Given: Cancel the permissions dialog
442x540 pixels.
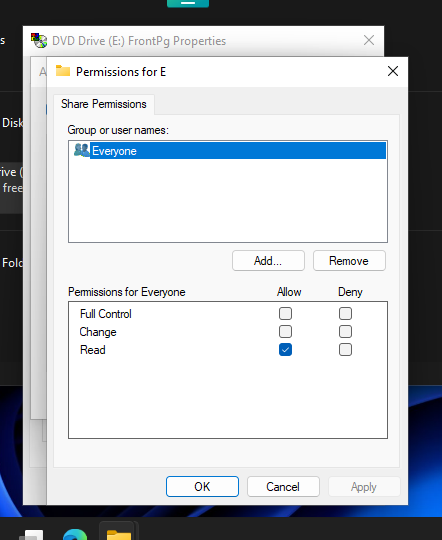Looking at the screenshot, I should coord(283,487).
